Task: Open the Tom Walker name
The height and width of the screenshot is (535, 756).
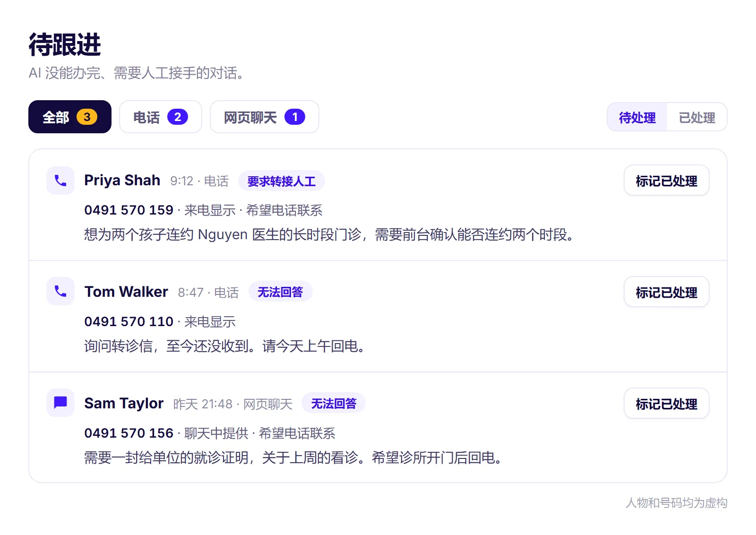Action: point(126,292)
